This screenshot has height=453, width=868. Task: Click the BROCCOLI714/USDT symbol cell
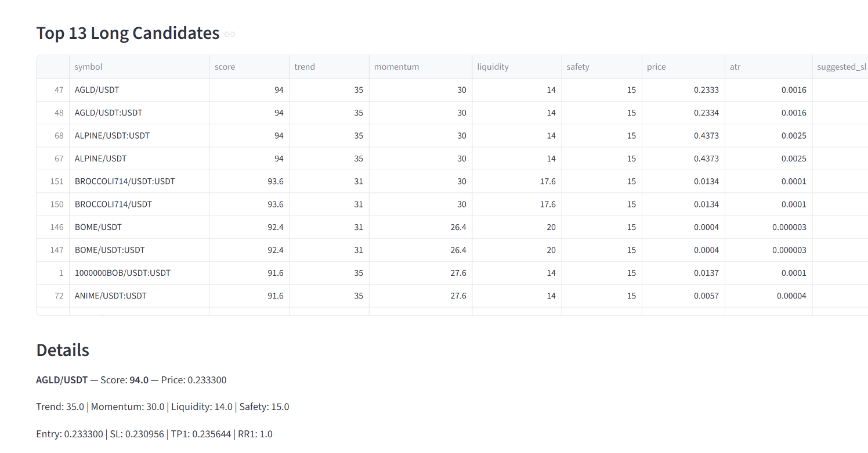tap(113, 204)
